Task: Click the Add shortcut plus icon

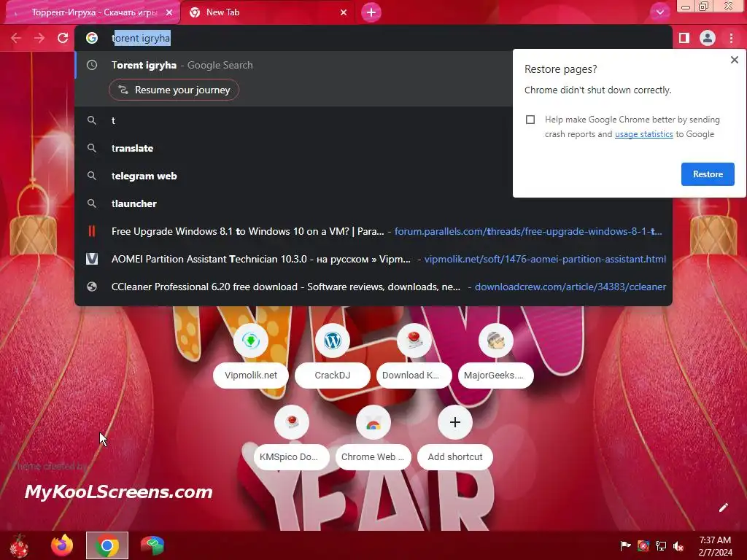Action: coord(455,422)
